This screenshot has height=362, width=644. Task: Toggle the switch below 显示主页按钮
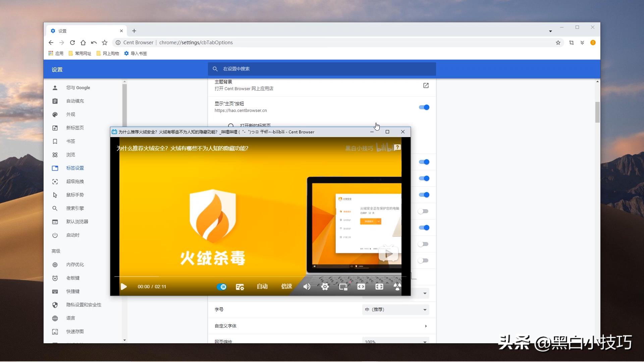tap(424, 162)
